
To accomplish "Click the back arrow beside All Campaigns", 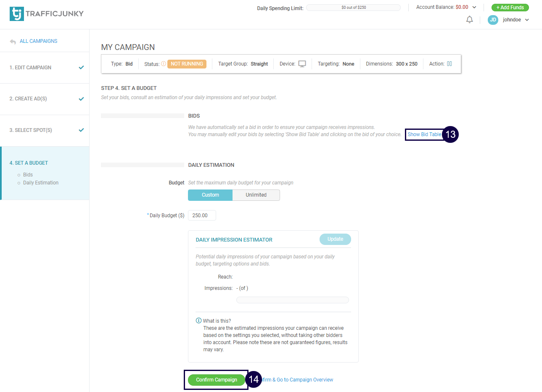I will (13, 42).
